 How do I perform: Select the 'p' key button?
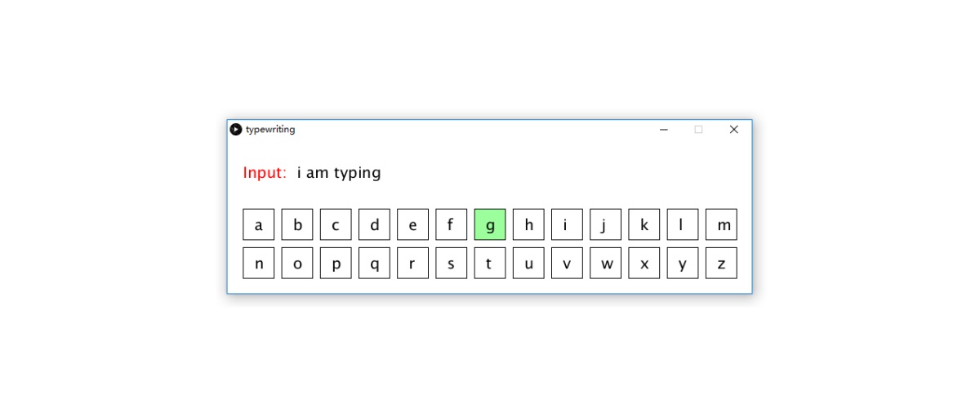(336, 263)
